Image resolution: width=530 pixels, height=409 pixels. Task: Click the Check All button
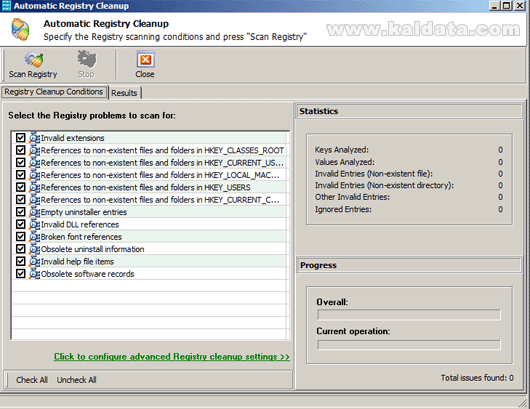click(x=32, y=380)
